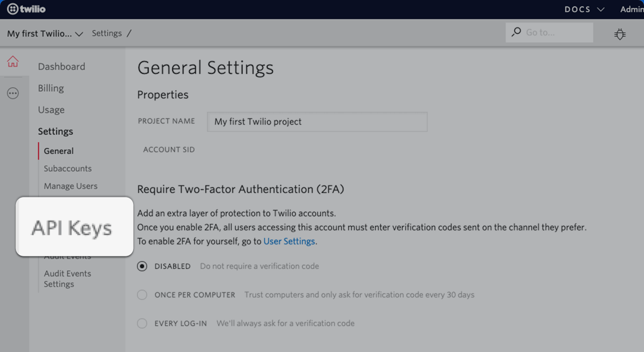Click the General Settings heading
This screenshot has width=644, height=352.
(x=205, y=68)
